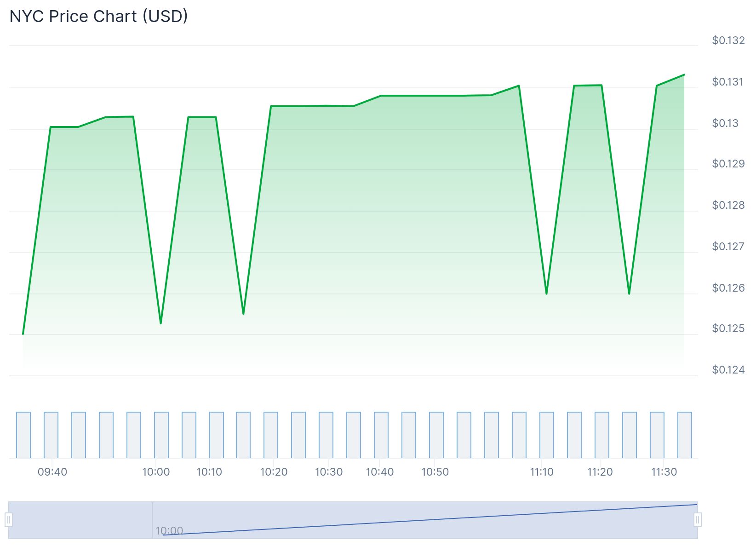Click the 10:30 time axis label

[328, 471]
